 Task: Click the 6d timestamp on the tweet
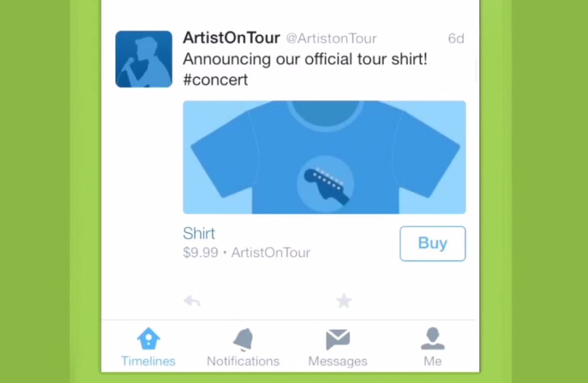coord(456,38)
